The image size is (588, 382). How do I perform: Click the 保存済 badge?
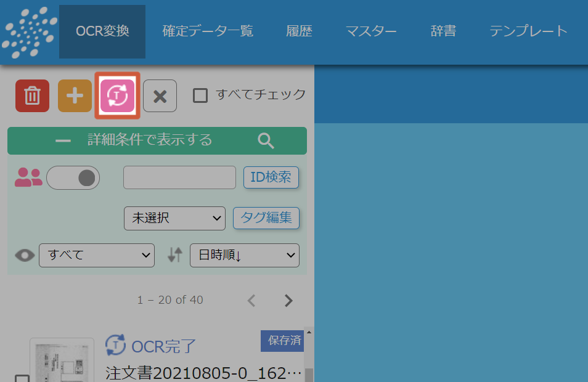[x=282, y=341]
